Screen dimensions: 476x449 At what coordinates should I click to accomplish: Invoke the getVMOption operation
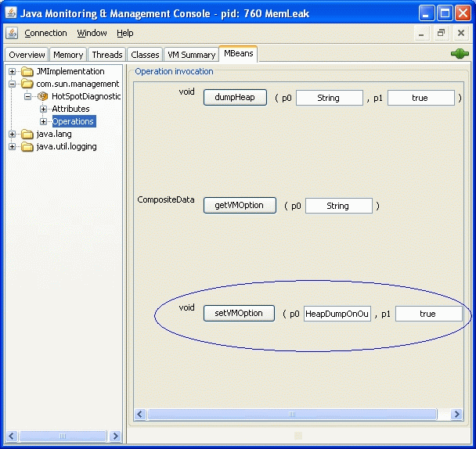tap(240, 206)
